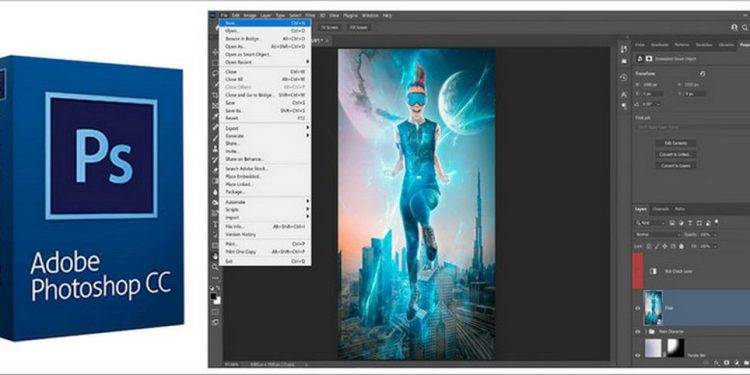Select the Brush tool
This screenshot has height=375, width=750.
click(215, 138)
